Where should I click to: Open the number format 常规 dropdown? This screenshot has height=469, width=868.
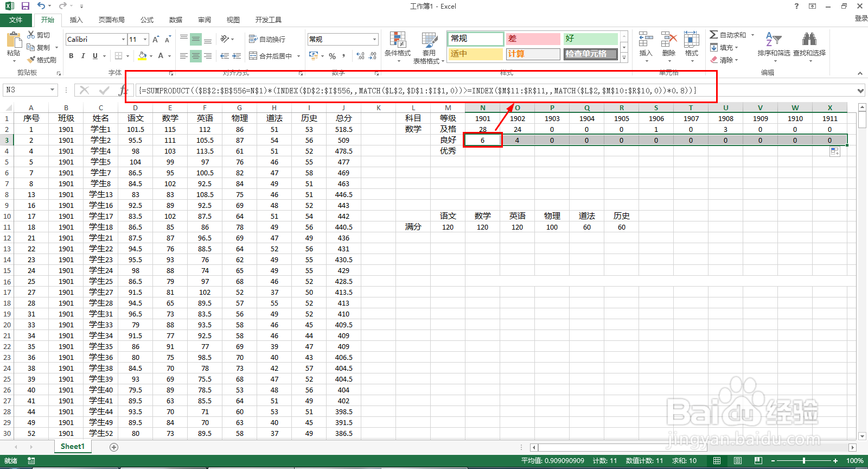pos(374,39)
